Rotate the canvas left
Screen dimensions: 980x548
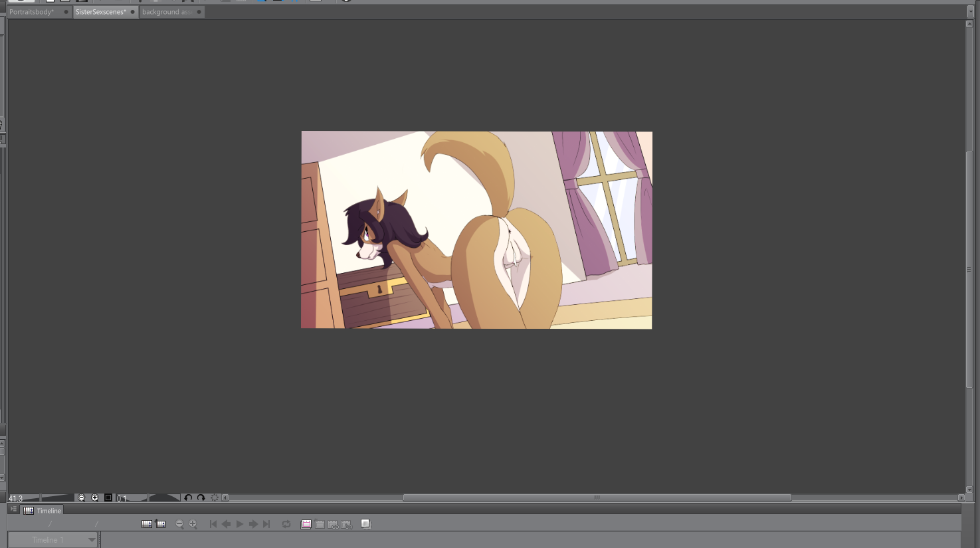188,498
